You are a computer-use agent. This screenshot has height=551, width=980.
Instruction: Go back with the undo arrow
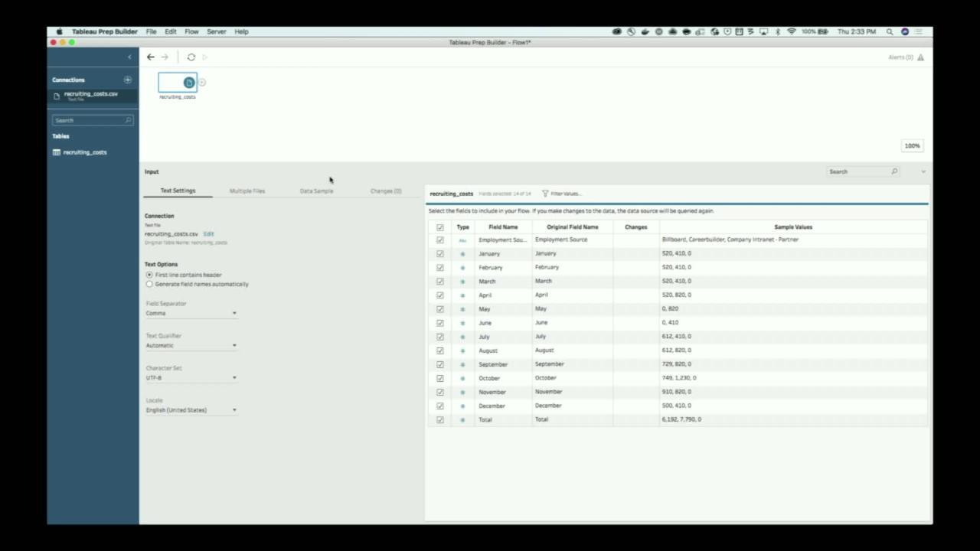tap(151, 57)
